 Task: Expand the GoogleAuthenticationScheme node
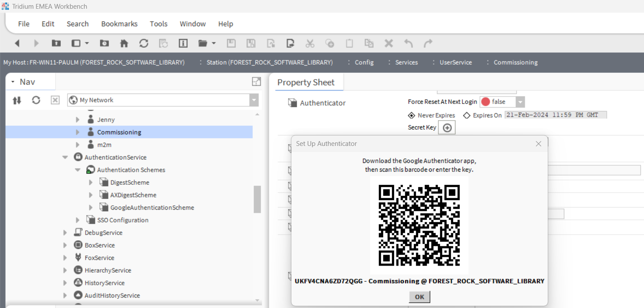tap(91, 208)
